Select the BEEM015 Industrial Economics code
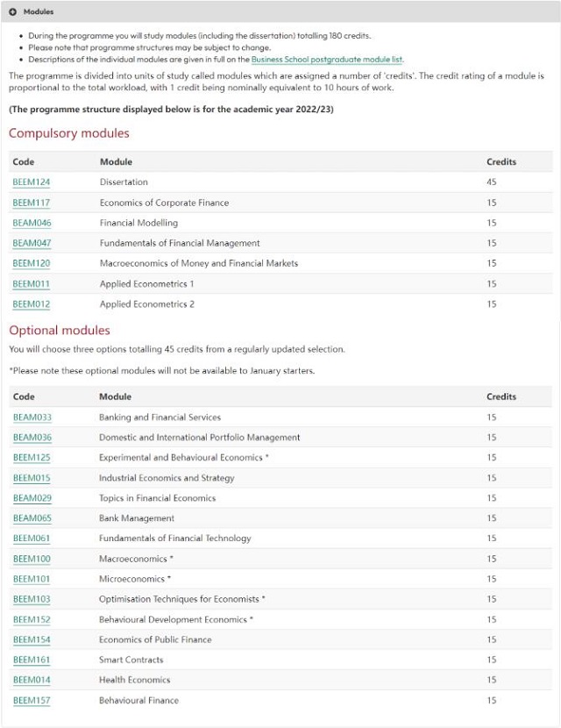The width and height of the screenshot is (561, 728). tap(32, 478)
